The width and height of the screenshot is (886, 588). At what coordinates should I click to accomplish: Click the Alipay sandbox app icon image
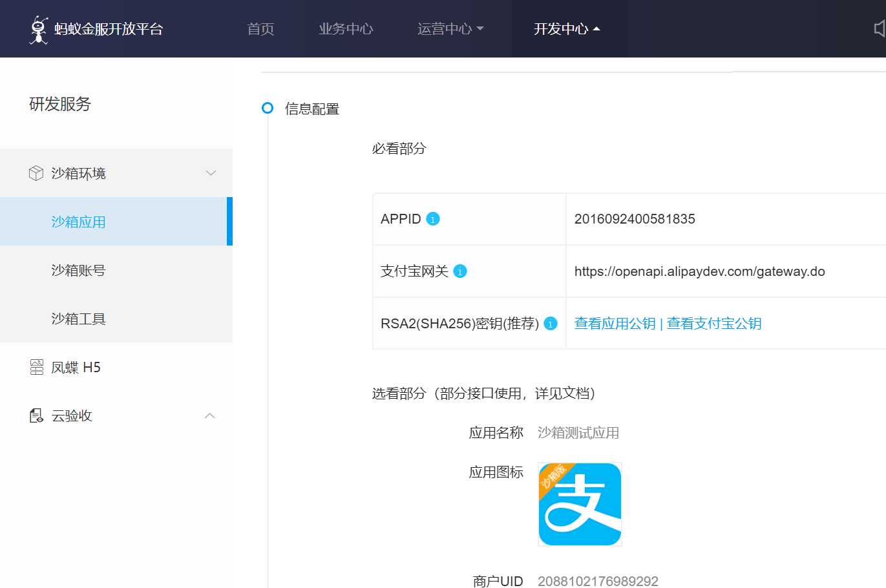580,505
